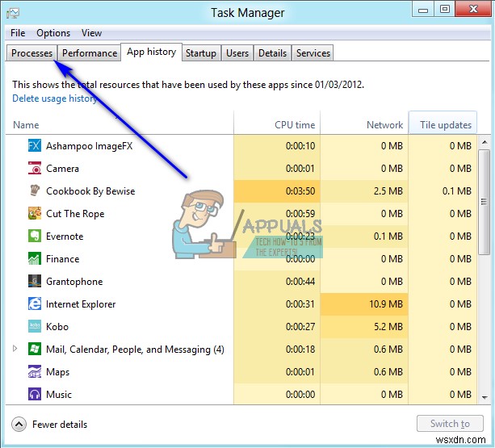Click the Ashampoo ImageFX app icon

point(35,146)
